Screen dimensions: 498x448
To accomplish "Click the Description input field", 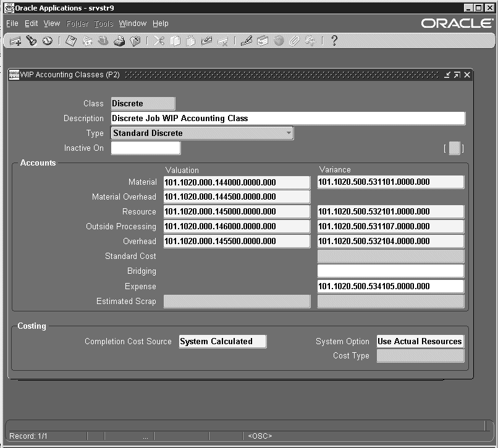I will coord(288,118).
